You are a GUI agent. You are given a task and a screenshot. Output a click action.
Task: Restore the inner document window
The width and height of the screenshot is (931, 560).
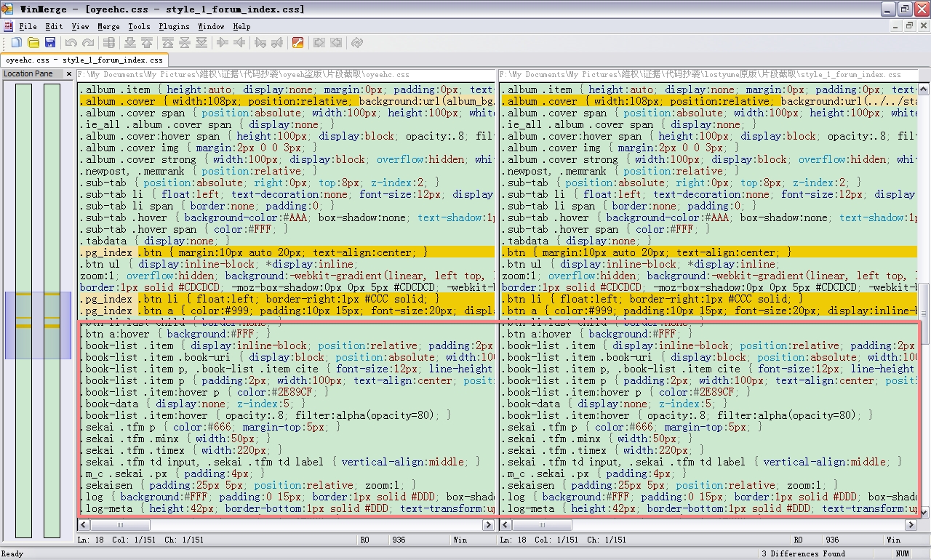[x=909, y=26]
